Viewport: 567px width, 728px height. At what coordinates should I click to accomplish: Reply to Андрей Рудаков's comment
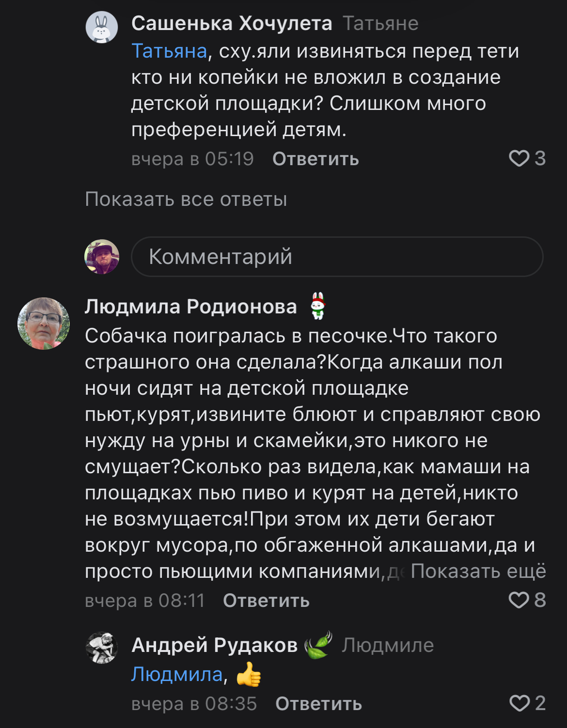point(318,704)
